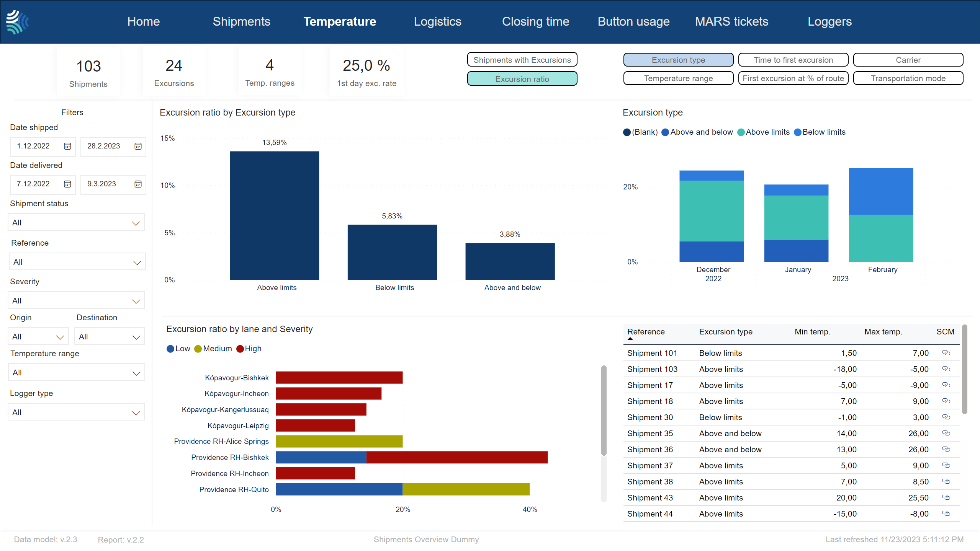Switch to the Logistics tab
The image size is (980, 551).
[437, 21]
